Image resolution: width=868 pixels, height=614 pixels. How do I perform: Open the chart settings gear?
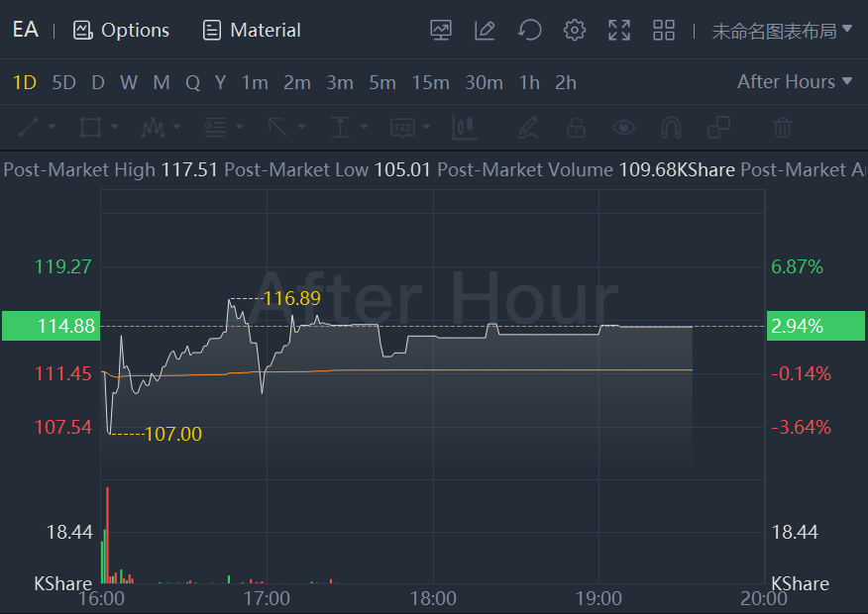point(575,31)
